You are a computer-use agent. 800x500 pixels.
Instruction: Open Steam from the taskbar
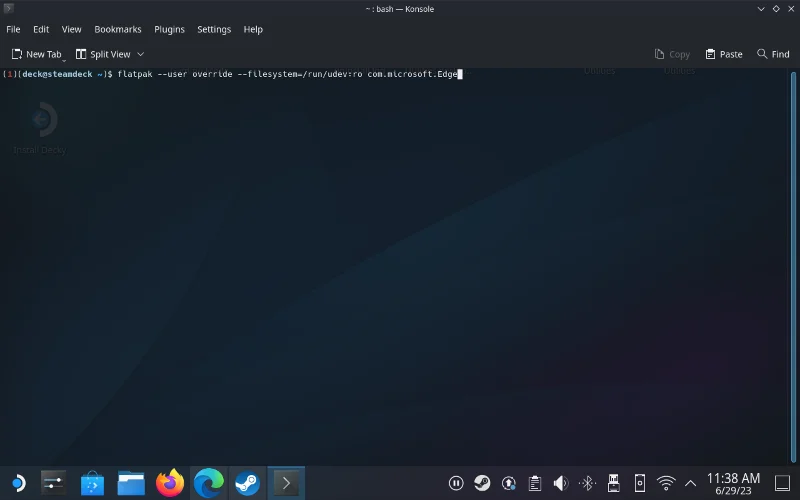click(x=247, y=483)
